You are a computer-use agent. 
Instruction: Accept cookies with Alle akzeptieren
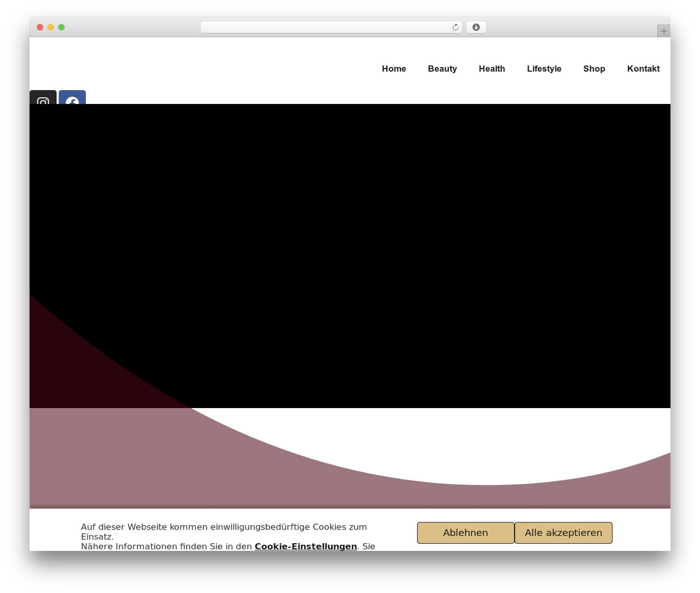coord(563,533)
